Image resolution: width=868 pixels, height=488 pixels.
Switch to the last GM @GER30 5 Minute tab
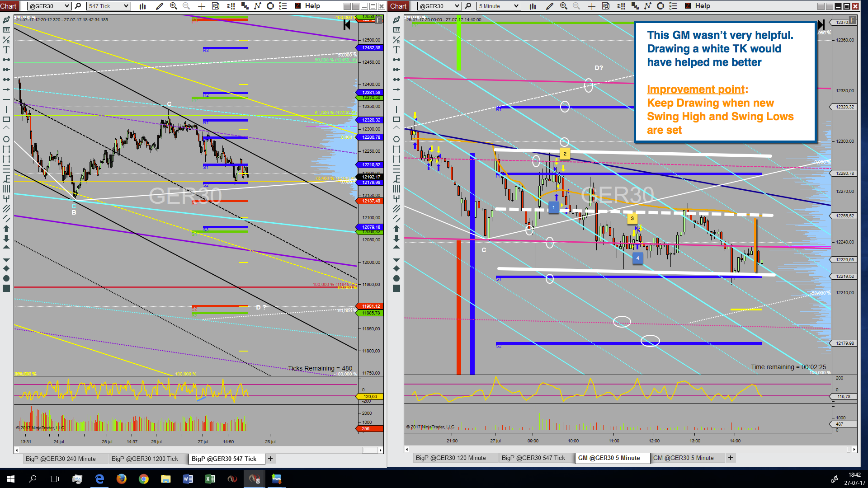[684, 458]
